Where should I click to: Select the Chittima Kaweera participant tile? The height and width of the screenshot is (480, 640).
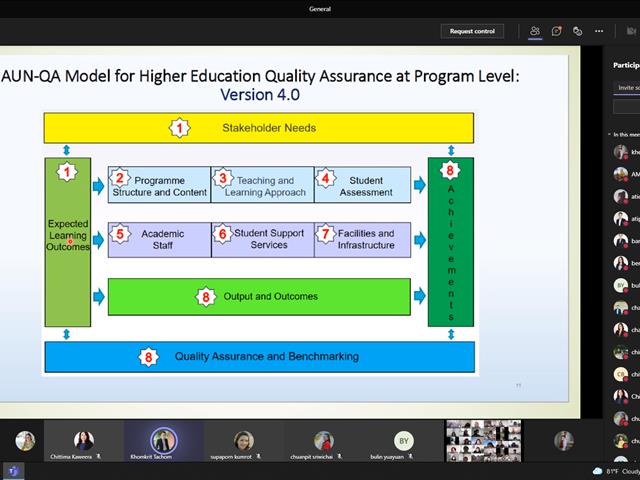click(x=84, y=442)
